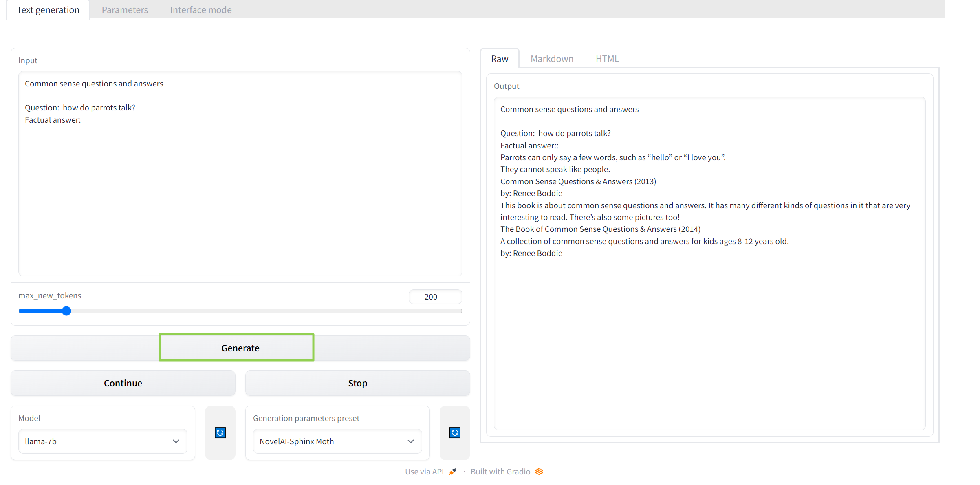
Task: Open the Model dropdown showing llama-7b
Action: click(x=103, y=441)
